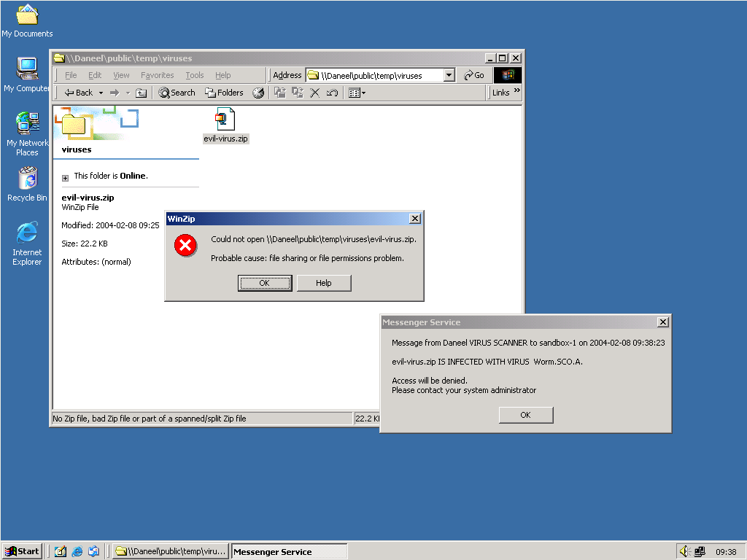Image resolution: width=747 pixels, height=560 pixels.
Task: Launch Internet Explorer from quick launch
Action: pyautogui.click(x=77, y=551)
